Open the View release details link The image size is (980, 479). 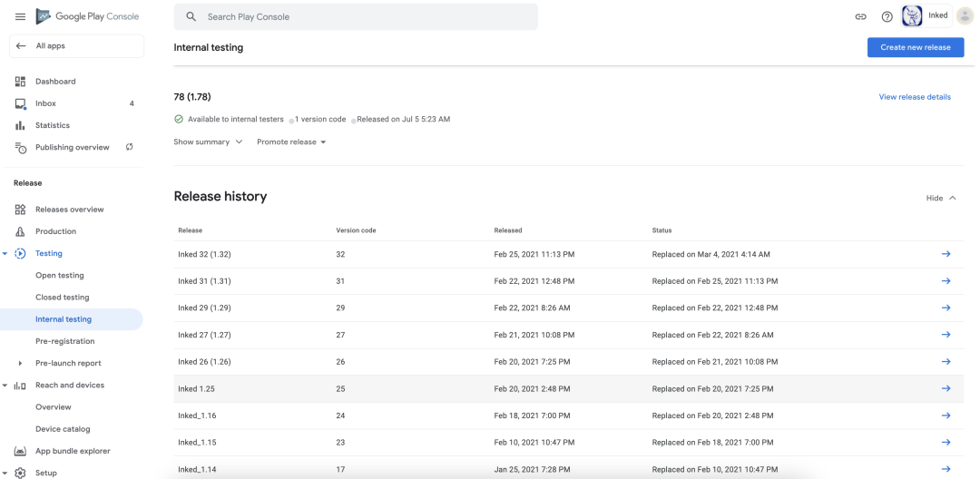(x=914, y=97)
